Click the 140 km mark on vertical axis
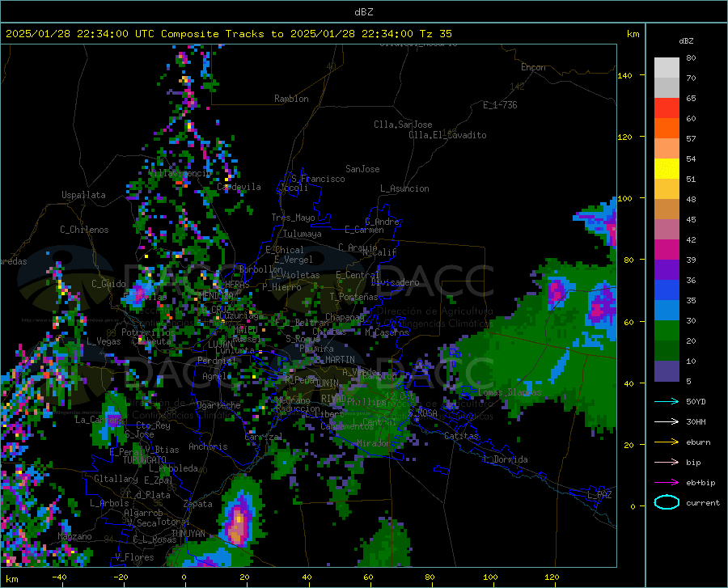728x588 pixels. pos(624,75)
